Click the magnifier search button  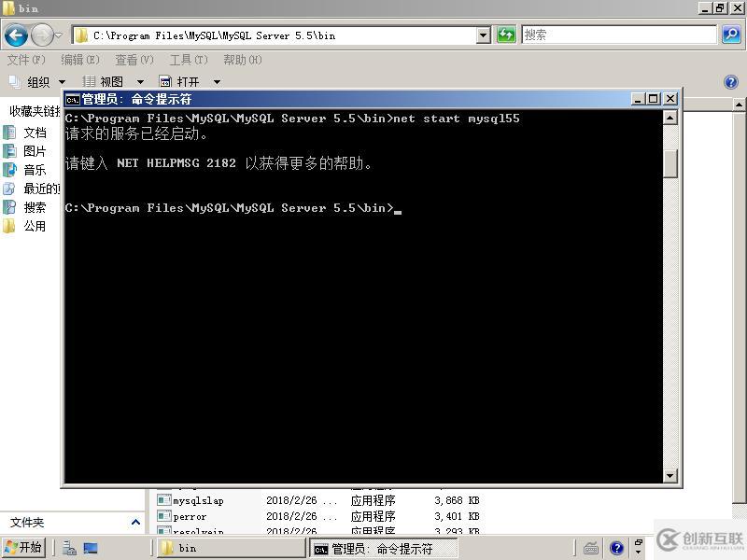click(731, 35)
